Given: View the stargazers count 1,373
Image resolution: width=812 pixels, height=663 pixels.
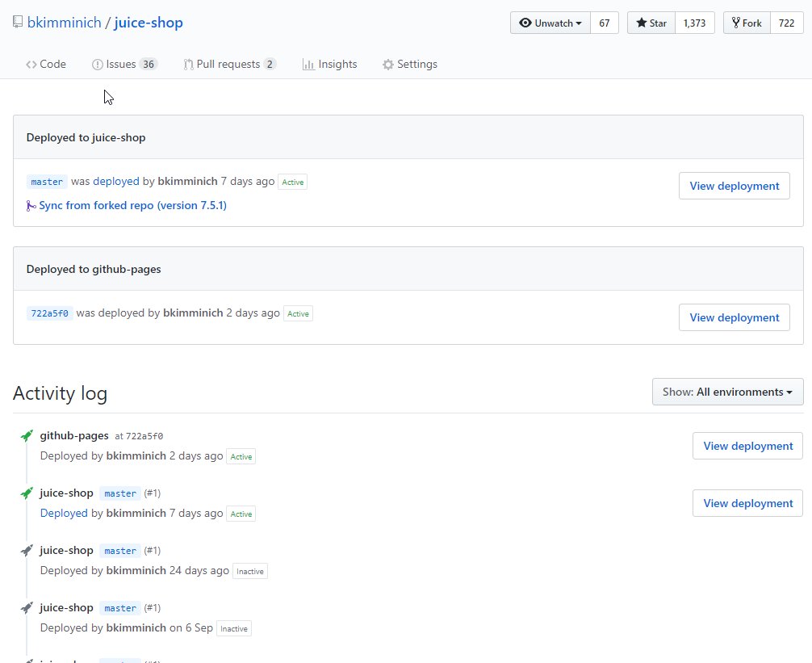Looking at the screenshot, I should 694,23.
